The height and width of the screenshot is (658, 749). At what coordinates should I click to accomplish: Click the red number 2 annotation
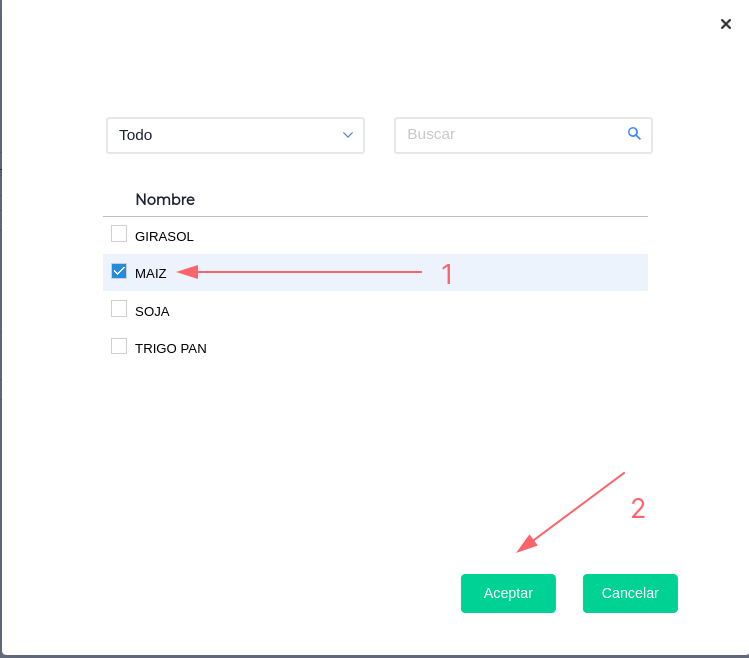pos(638,509)
